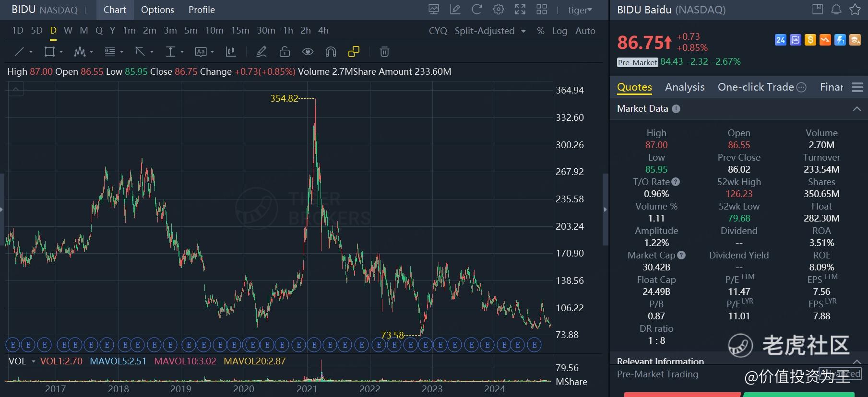
Task: Collapse the chart panel top-left arrow
Action: 16,89
